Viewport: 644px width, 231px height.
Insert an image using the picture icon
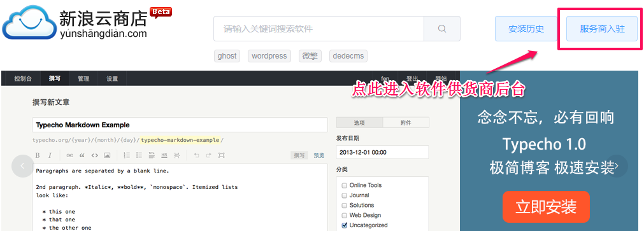click(107, 155)
